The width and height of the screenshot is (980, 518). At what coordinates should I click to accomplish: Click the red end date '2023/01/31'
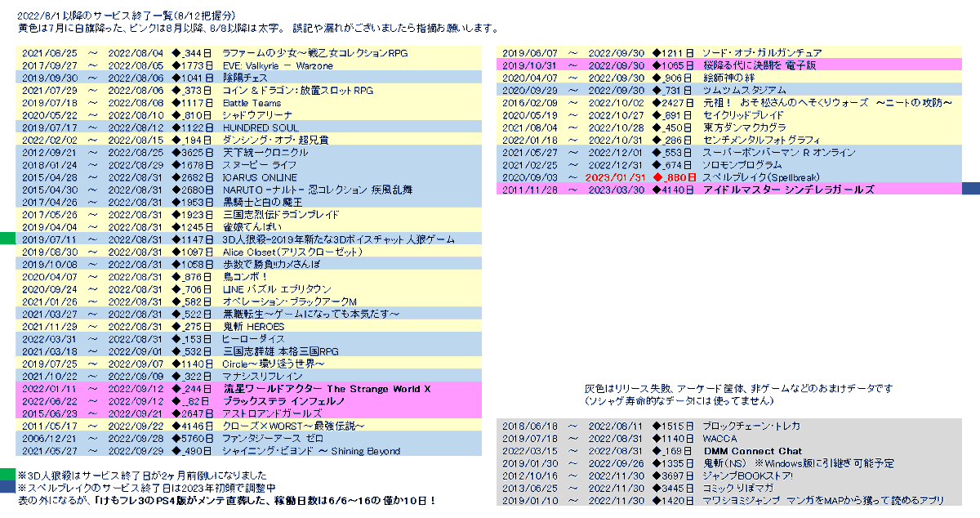pyautogui.click(x=616, y=177)
